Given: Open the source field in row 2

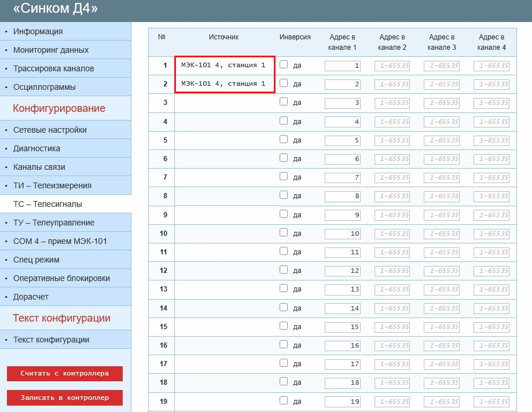Looking at the screenshot, I should tap(225, 83).
